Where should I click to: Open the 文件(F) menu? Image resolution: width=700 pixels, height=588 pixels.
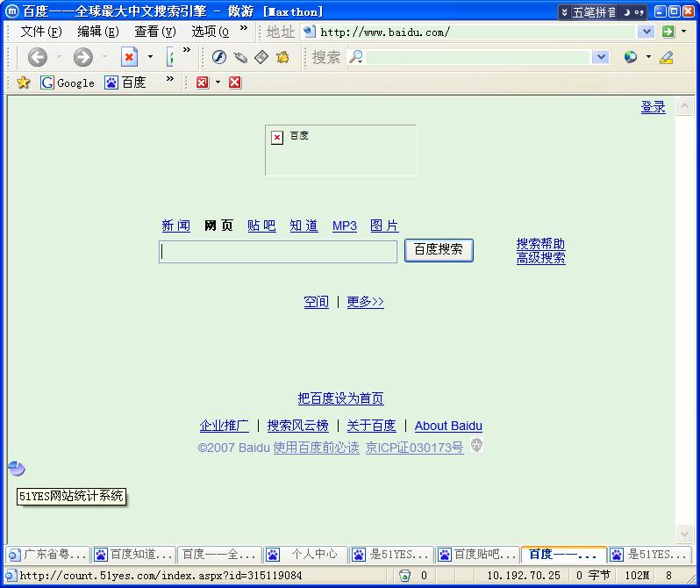tap(41, 32)
